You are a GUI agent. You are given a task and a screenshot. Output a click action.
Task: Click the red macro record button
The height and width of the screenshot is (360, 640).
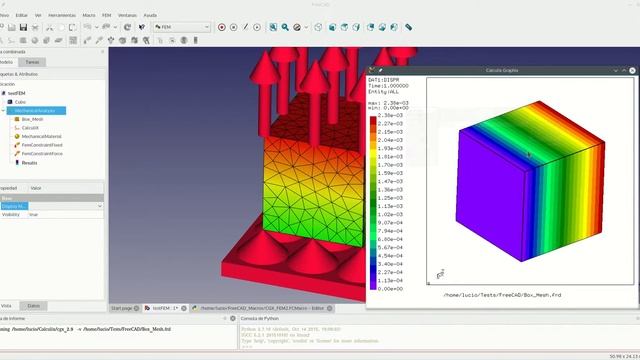click(222, 27)
